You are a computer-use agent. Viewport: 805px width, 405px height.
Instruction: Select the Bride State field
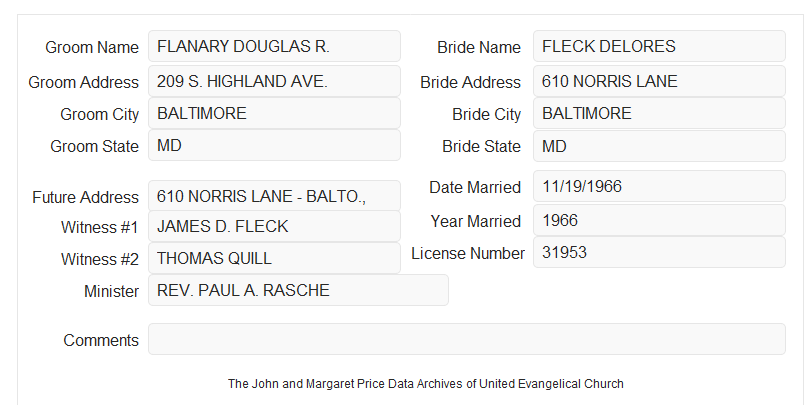[659, 146]
